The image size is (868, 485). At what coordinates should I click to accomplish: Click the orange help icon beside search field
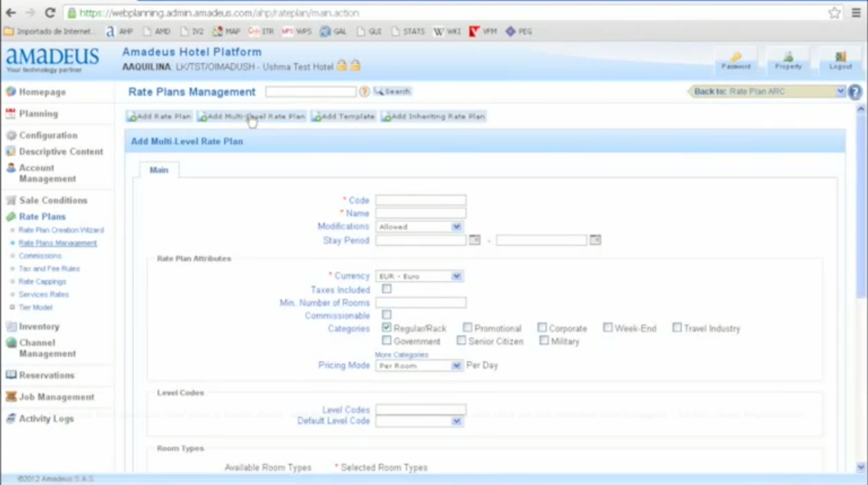364,91
